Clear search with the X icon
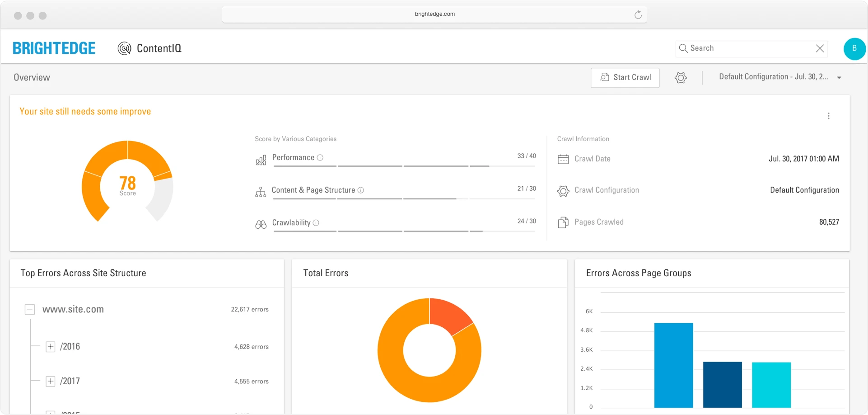The image size is (868, 415). pos(820,48)
